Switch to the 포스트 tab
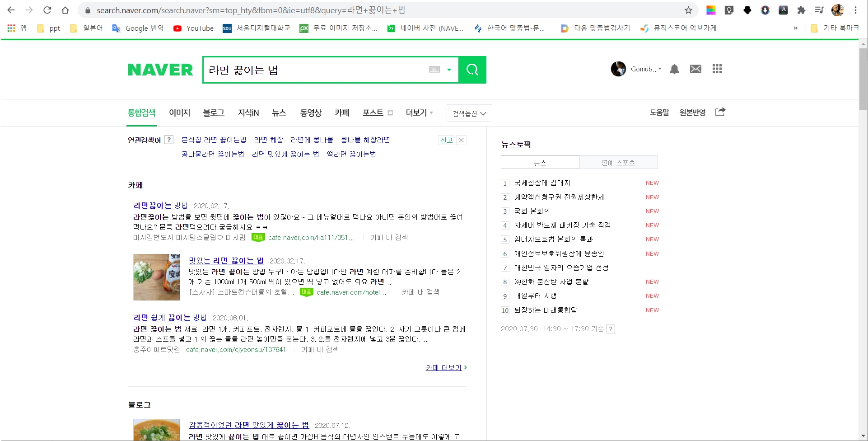 (x=373, y=113)
